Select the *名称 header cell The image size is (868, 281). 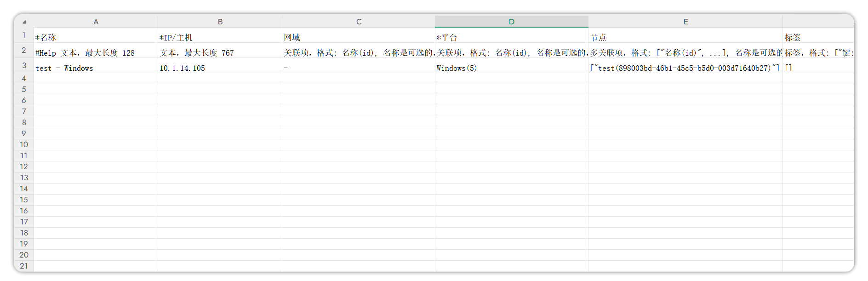click(x=96, y=37)
